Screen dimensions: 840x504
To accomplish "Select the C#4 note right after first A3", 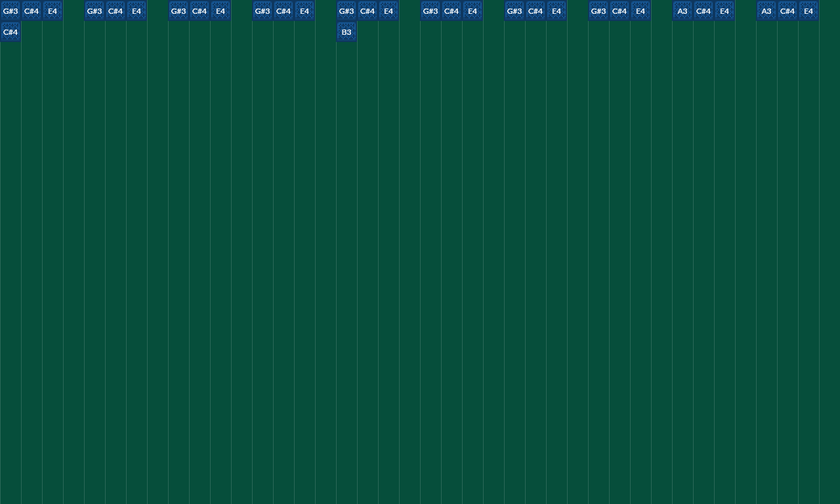I will click(x=703, y=10).
